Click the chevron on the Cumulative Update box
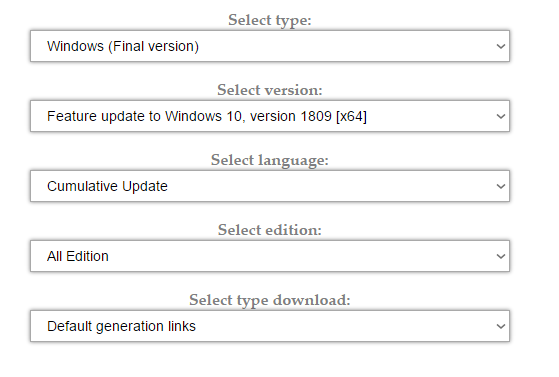This screenshot has height=377, width=559. [501, 186]
